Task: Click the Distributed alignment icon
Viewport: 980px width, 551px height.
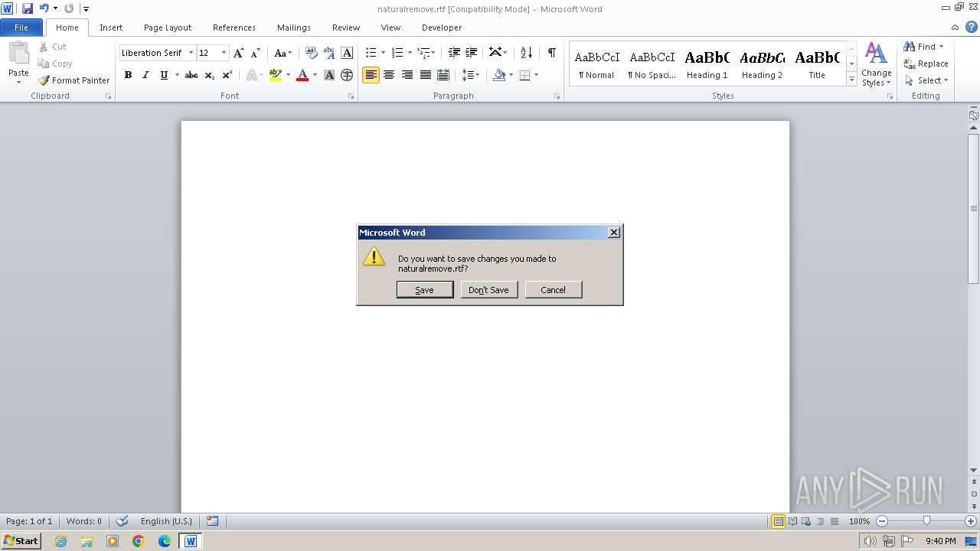Action: [x=443, y=75]
